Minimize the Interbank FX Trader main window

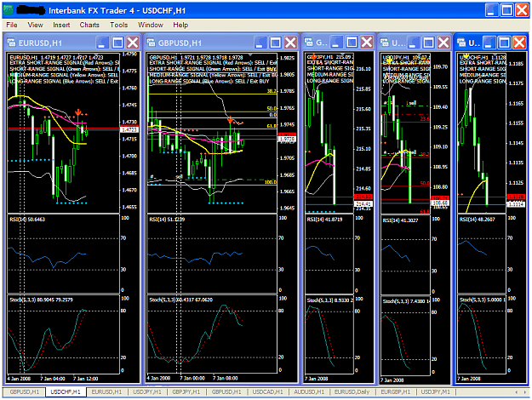click(x=491, y=10)
